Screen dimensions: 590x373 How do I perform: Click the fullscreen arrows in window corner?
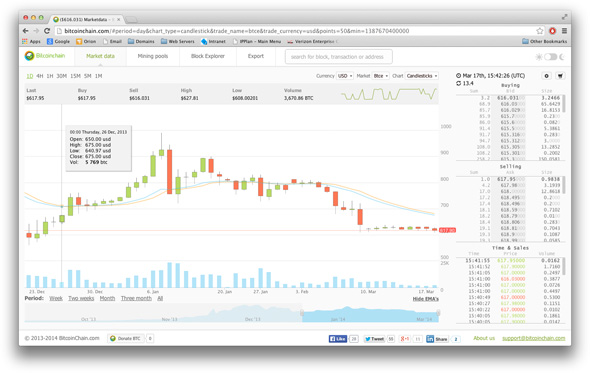[564, 17]
